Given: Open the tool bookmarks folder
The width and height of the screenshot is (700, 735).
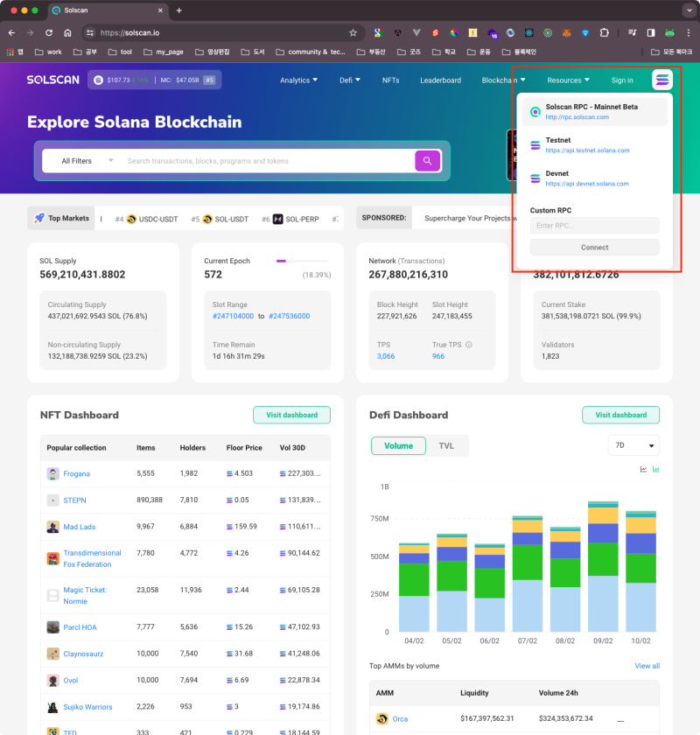Looking at the screenshot, I should point(121,52).
